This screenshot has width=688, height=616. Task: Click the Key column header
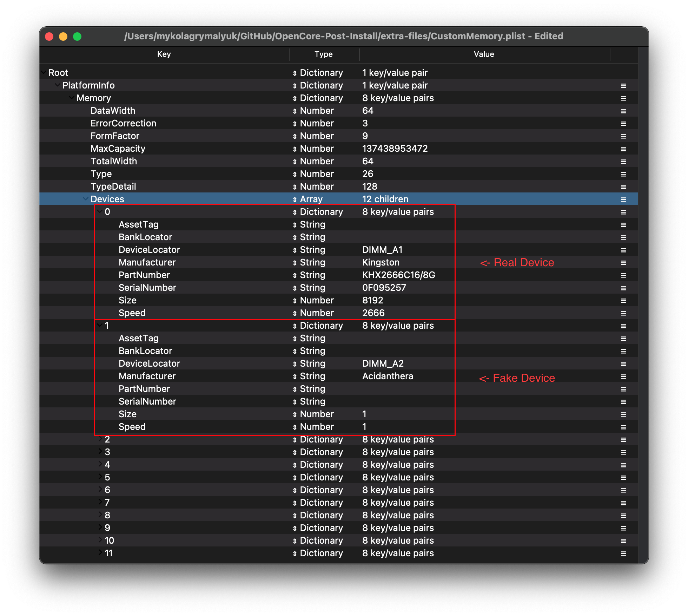click(x=164, y=54)
